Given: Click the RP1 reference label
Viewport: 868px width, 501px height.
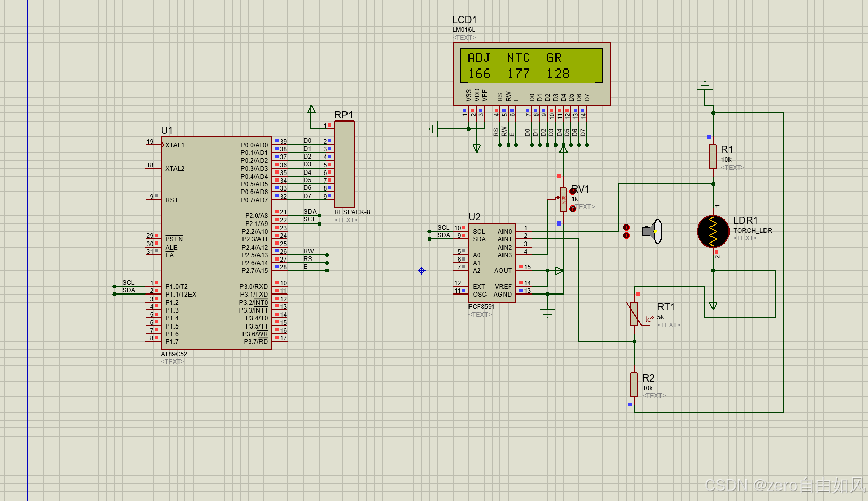Looking at the screenshot, I should click(x=344, y=115).
